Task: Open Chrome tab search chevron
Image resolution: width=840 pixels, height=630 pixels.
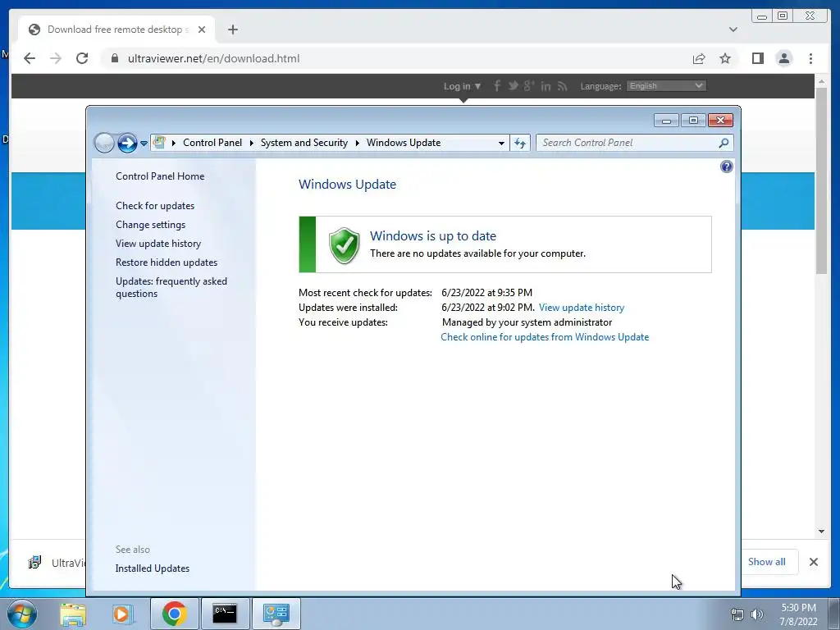Action: [x=733, y=30]
